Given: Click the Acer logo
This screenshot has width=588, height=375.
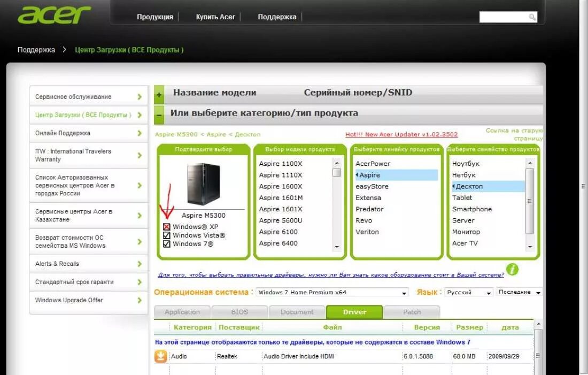Looking at the screenshot, I should [x=54, y=15].
